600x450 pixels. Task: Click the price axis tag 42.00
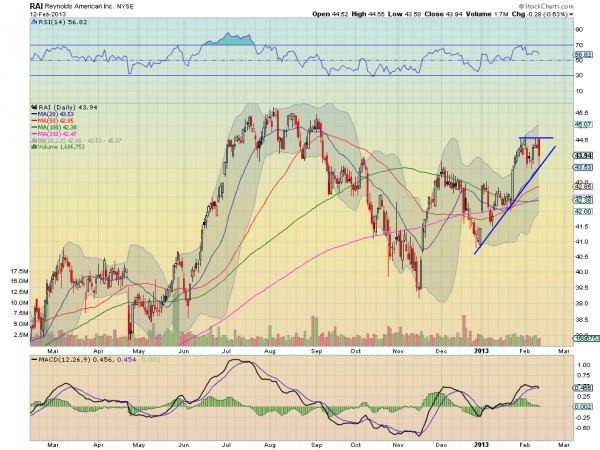583,211
